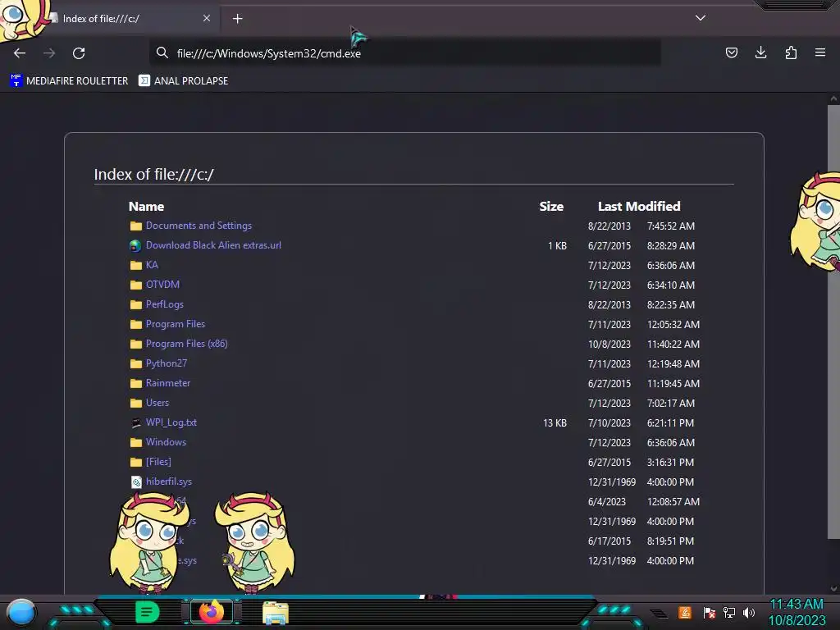Go back with the back arrow button

[20, 53]
